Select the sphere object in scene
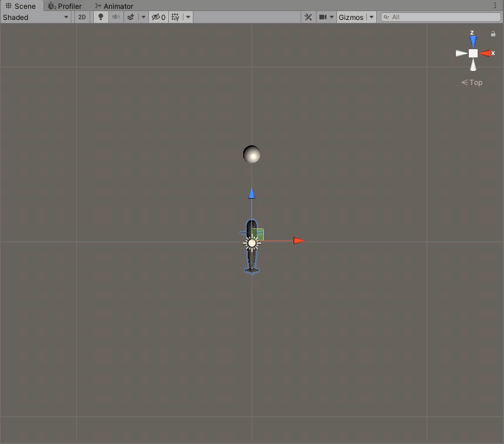Viewport: 504px width, 444px height. [x=251, y=155]
